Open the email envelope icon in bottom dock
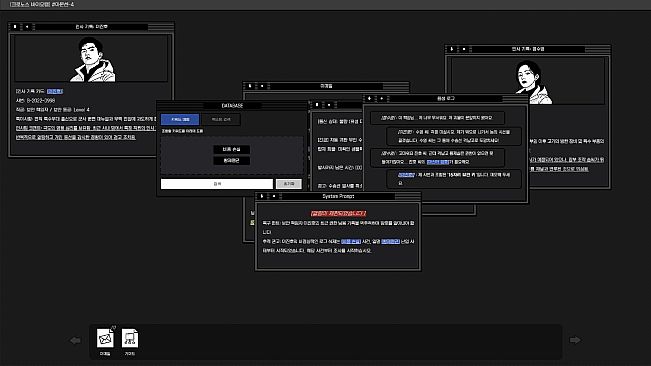 (x=105, y=338)
